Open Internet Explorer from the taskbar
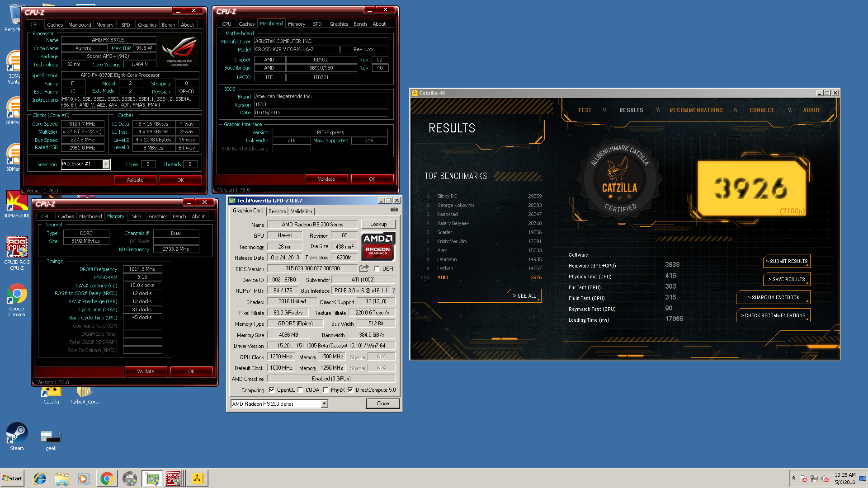 [x=40, y=479]
